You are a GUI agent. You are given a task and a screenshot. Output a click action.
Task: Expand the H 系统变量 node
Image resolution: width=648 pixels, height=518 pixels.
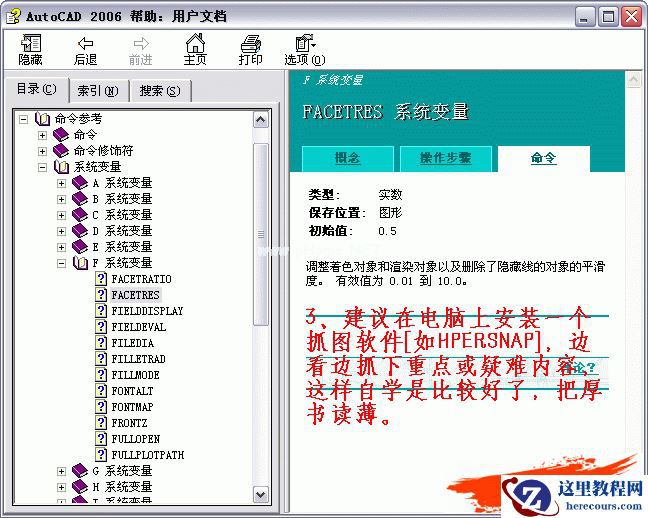tap(62, 487)
